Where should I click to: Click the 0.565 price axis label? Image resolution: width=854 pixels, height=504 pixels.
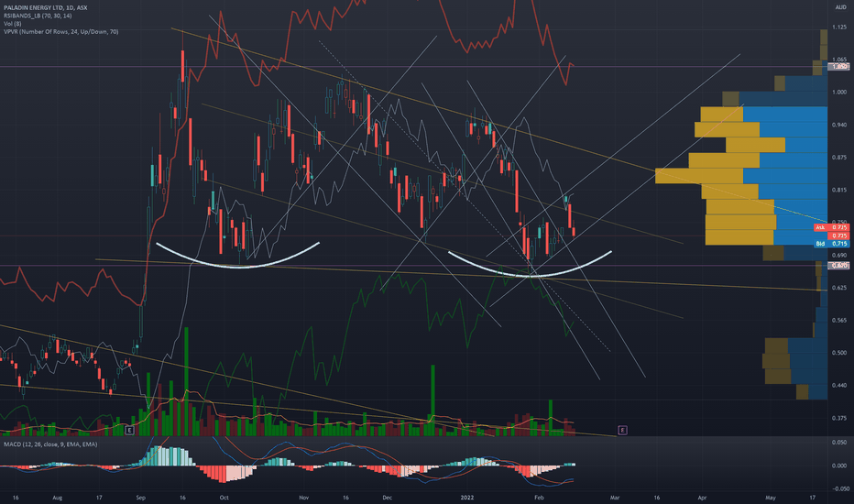click(839, 321)
